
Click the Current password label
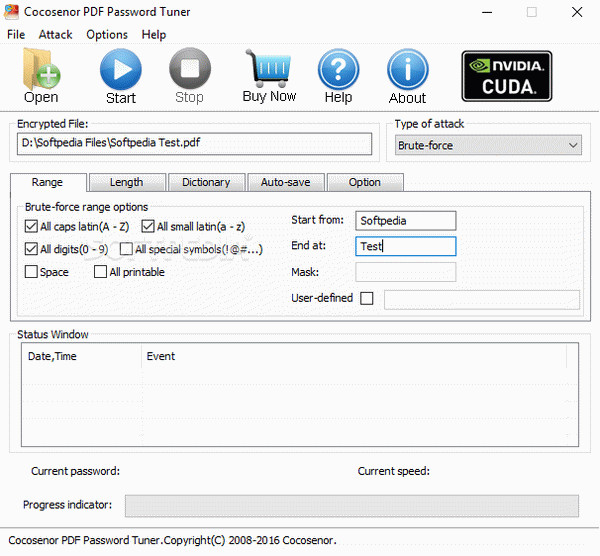click(75, 471)
